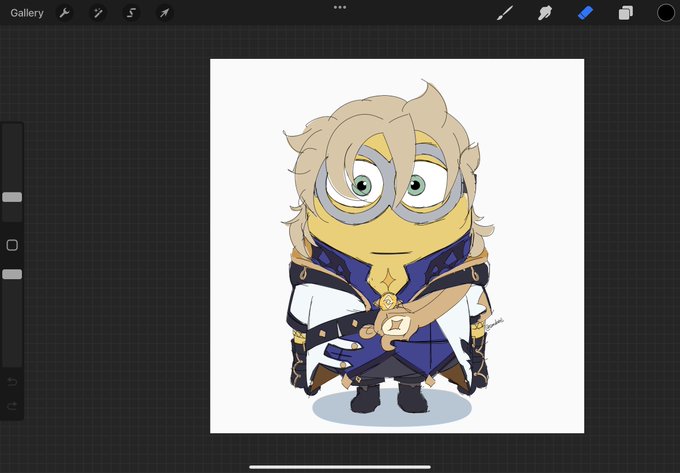This screenshot has width=680, height=473.
Task: Open the Adjustments magic wand menu
Action: pos(98,13)
